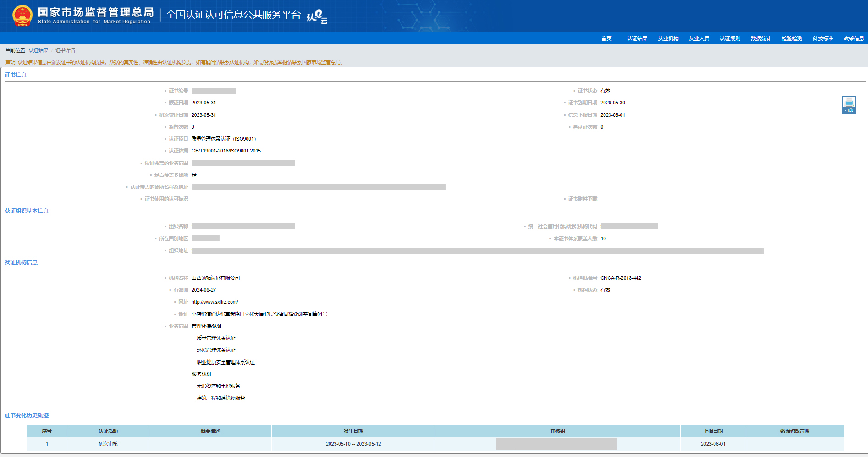
Task: Click the 发生日期 column header
Action: click(353, 431)
